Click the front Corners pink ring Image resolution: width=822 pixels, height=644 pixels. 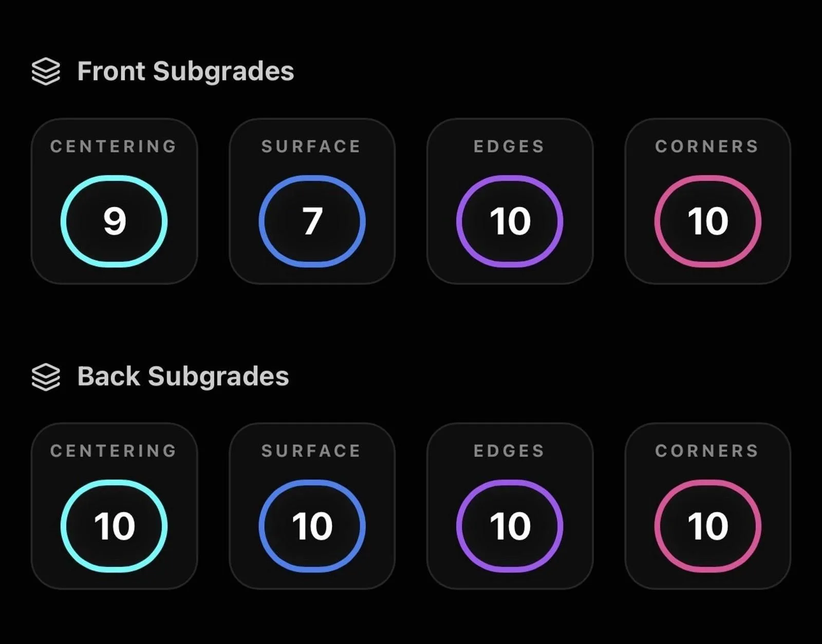pyautogui.click(x=708, y=221)
